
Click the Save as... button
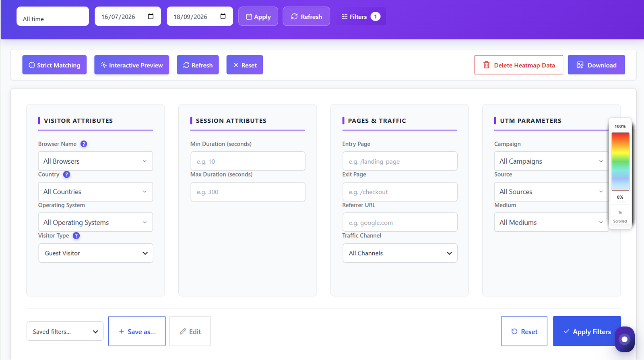(137, 331)
